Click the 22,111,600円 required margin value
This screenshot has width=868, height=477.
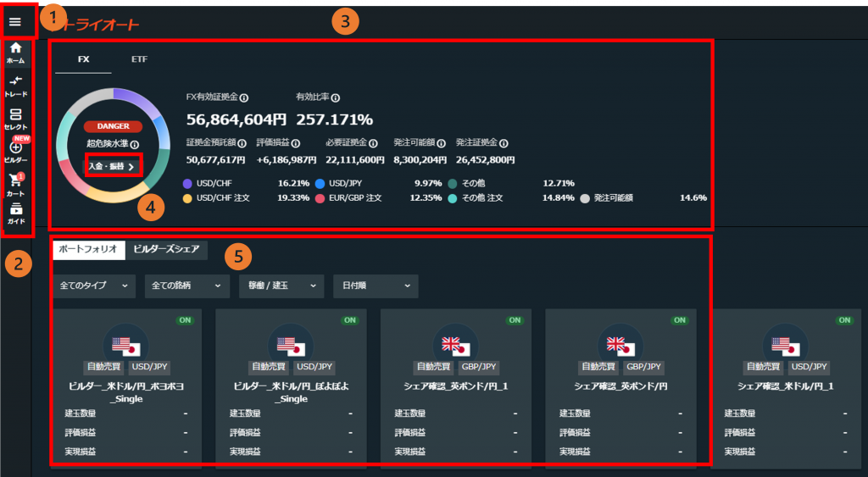(355, 160)
